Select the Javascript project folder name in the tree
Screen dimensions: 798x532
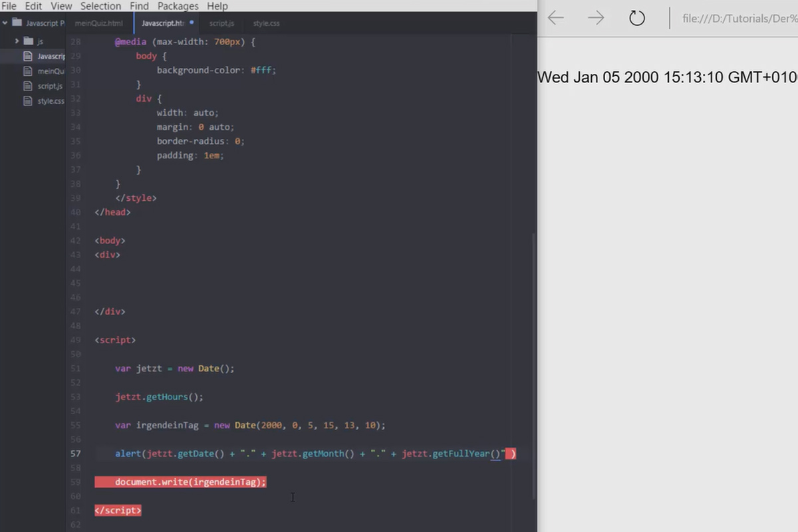tap(45, 23)
